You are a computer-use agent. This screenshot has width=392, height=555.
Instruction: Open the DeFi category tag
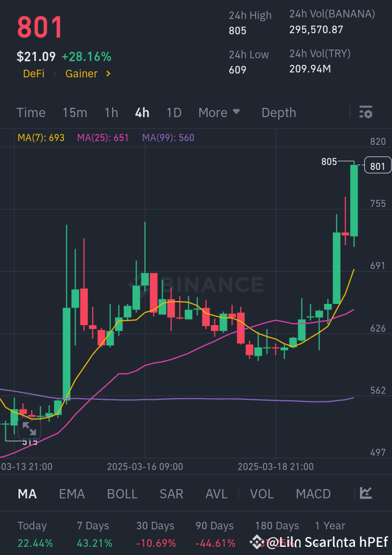tap(34, 74)
